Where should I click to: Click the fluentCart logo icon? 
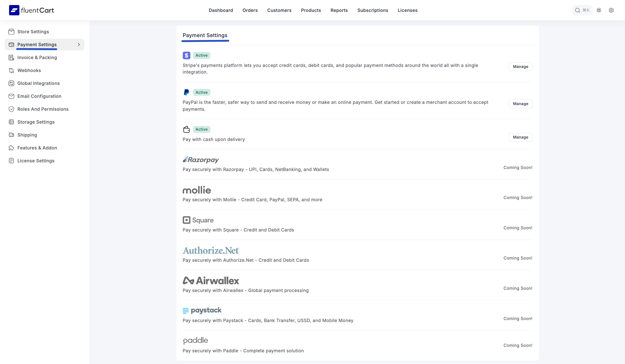[14, 10]
